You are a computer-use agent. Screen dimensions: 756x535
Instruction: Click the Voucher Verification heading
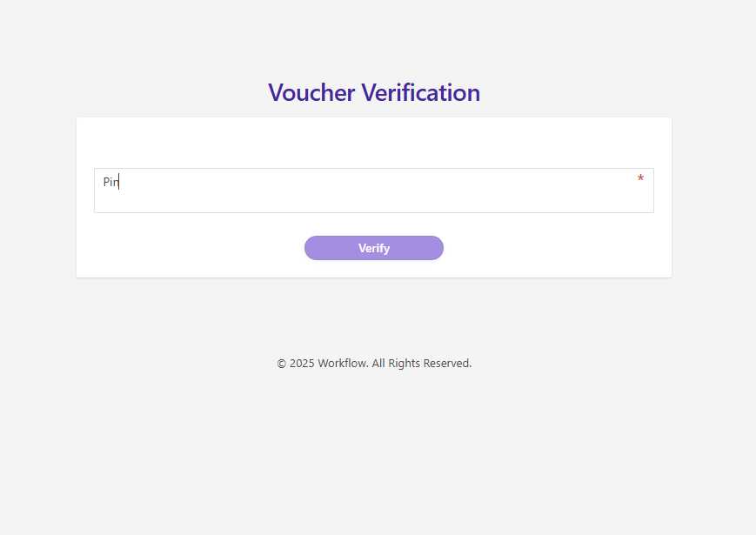coord(374,92)
